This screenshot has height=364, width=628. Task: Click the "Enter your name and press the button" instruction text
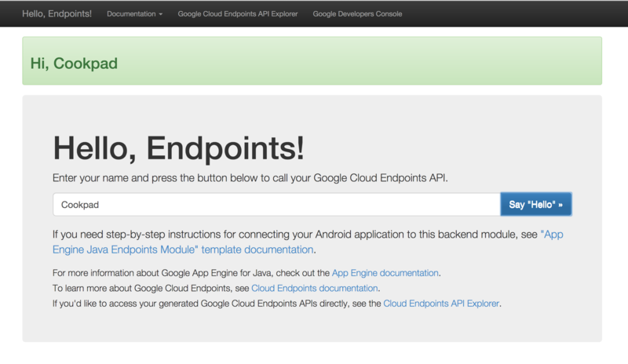pyautogui.click(x=250, y=178)
